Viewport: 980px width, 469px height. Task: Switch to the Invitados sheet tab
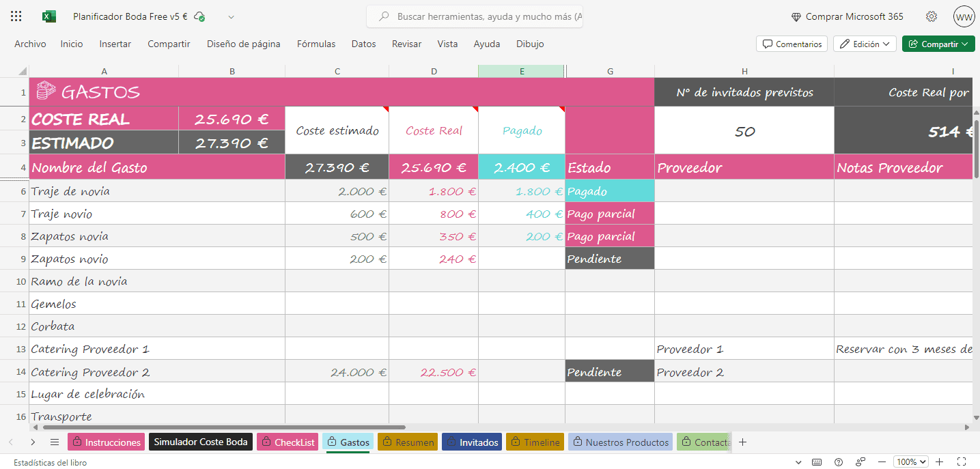point(472,442)
